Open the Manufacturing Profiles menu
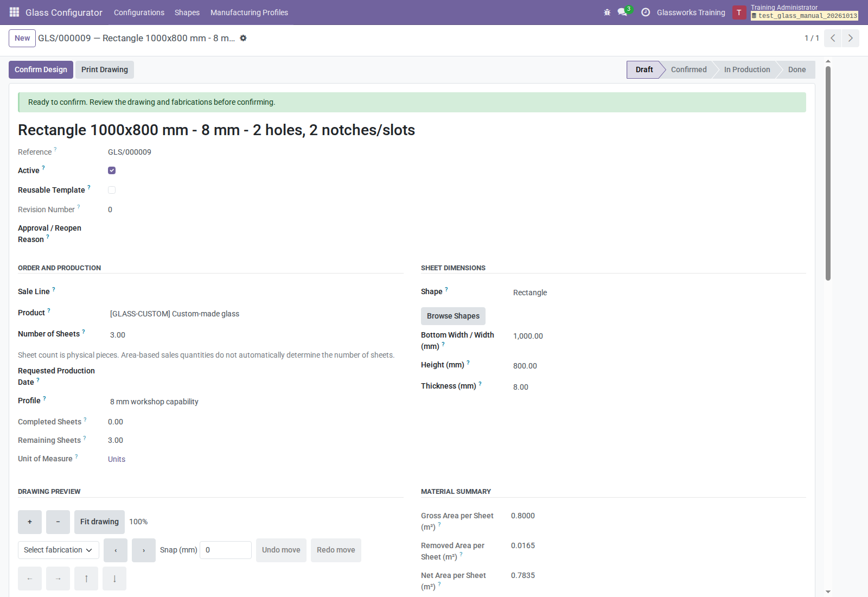868x597 pixels. (x=249, y=12)
